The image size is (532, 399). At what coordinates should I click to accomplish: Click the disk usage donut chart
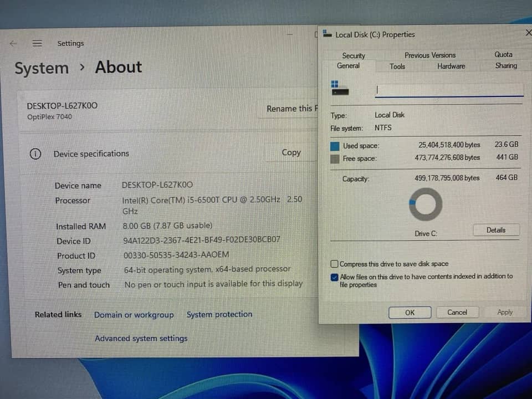tap(426, 204)
